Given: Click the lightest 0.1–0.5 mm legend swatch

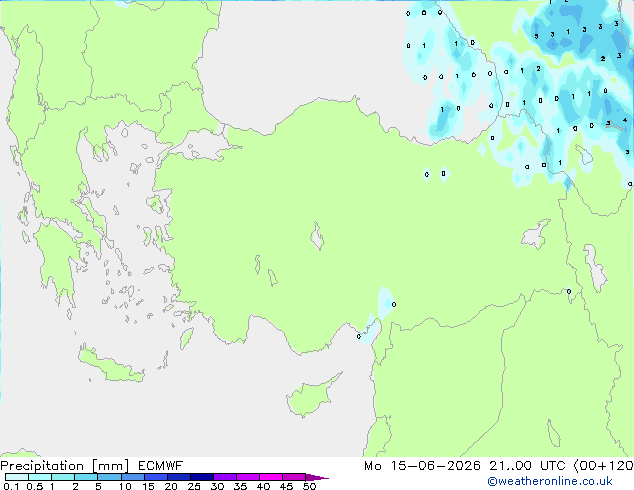Looking at the screenshot, I should click(x=17, y=477).
